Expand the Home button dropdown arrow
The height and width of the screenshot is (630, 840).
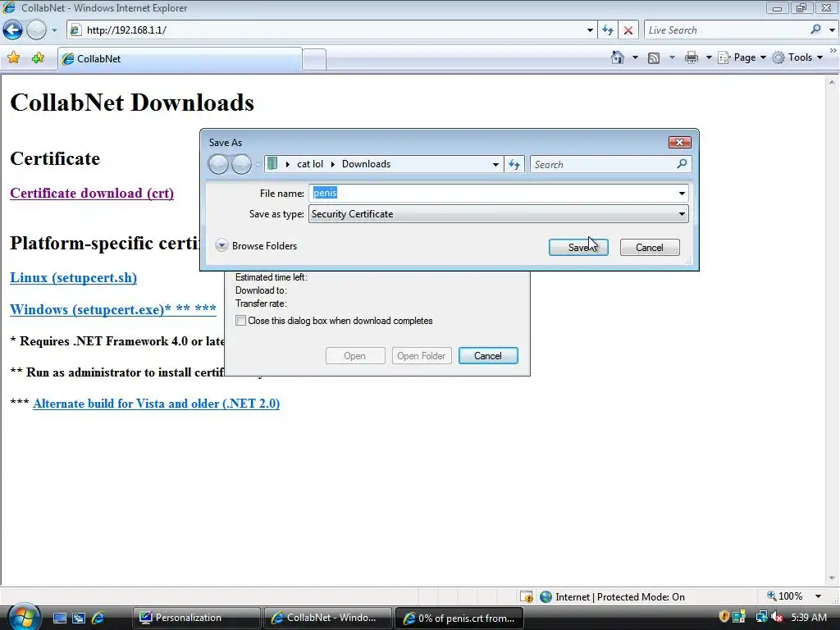[x=635, y=57]
